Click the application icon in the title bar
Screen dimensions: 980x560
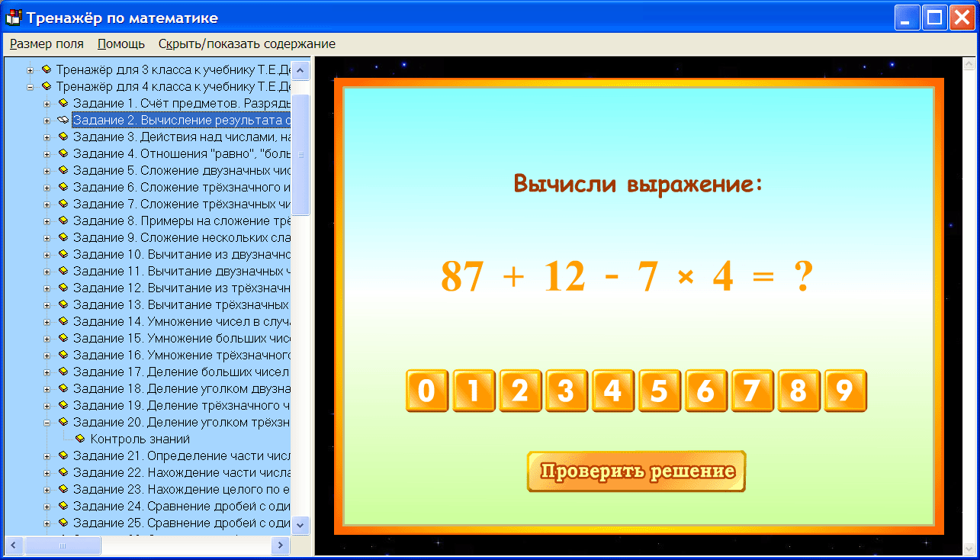14,17
